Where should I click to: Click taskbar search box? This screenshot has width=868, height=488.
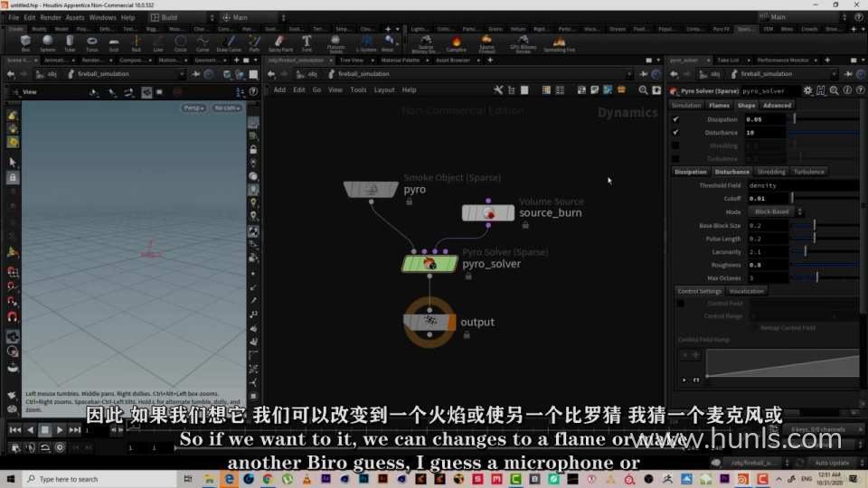click(99, 479)
